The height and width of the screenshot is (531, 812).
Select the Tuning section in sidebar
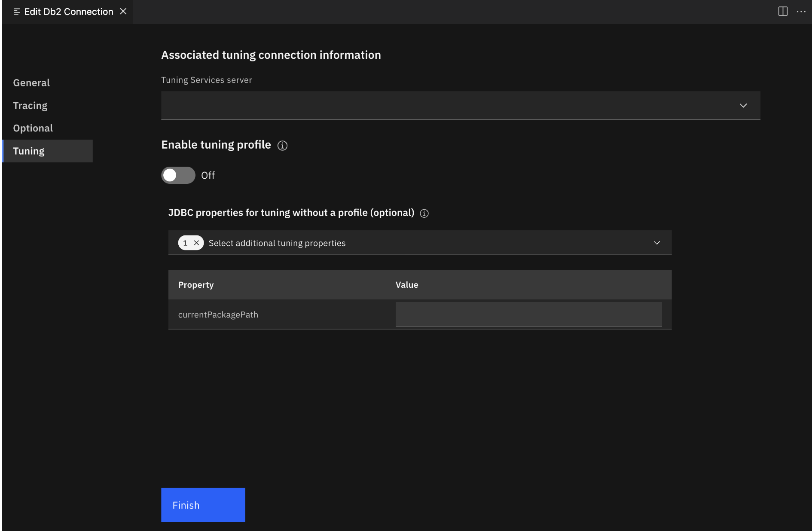tap(29, 151)
